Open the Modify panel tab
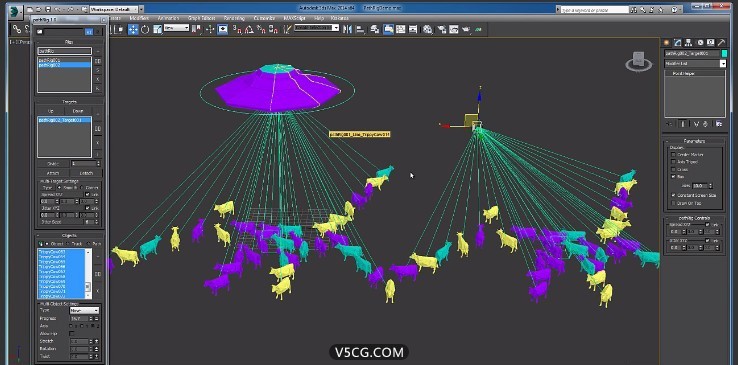Viewport: 738px width, 365px height. [x=678, y=42]
